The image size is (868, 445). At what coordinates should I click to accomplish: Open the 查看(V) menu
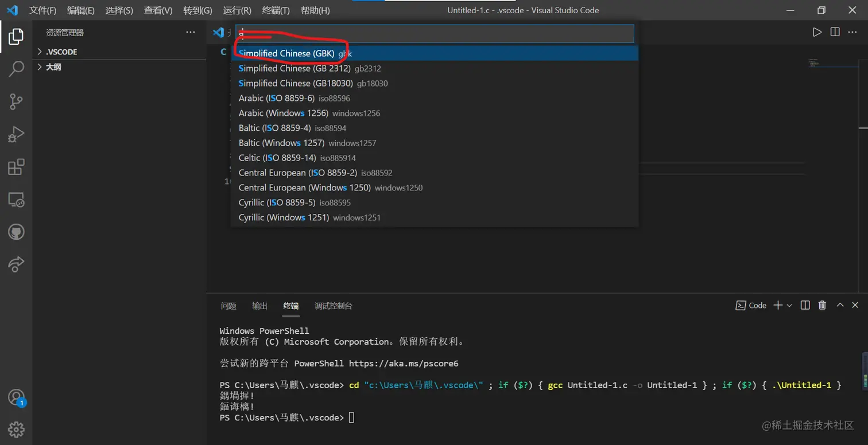point(158,10)
